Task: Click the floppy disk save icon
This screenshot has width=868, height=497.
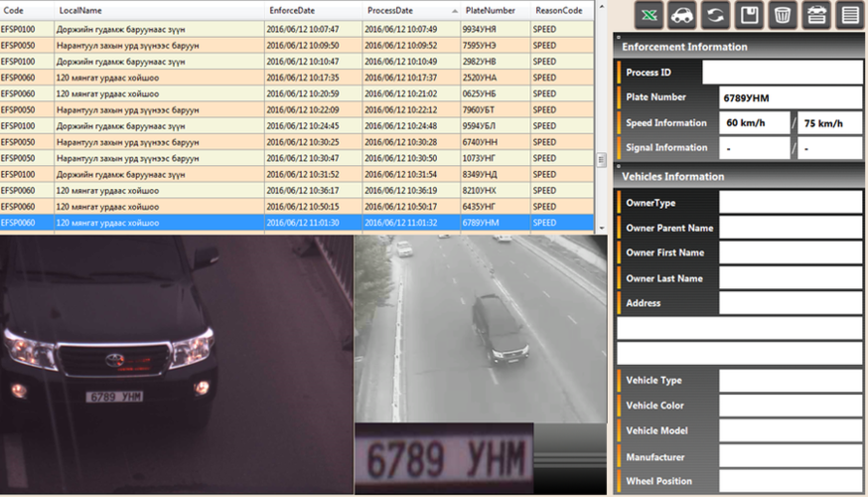Action: (750, 15)
